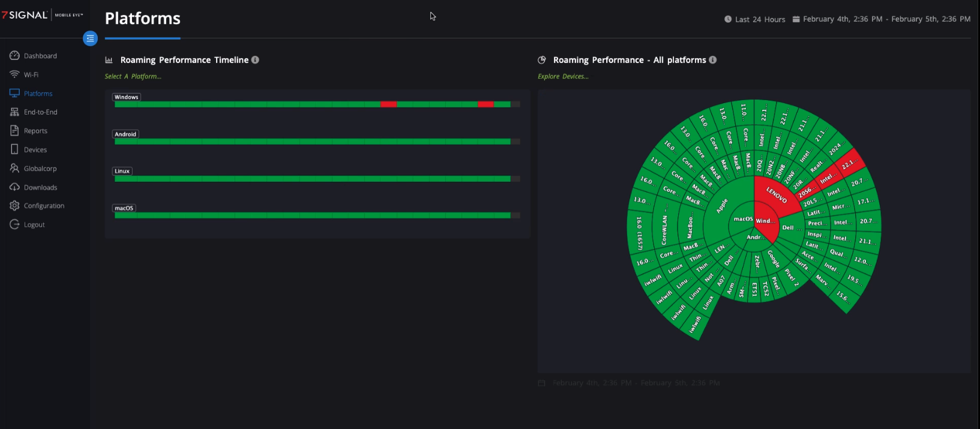Click the Android platform label in timeline
The image size is (980, 429).
(x=125, y=134)
